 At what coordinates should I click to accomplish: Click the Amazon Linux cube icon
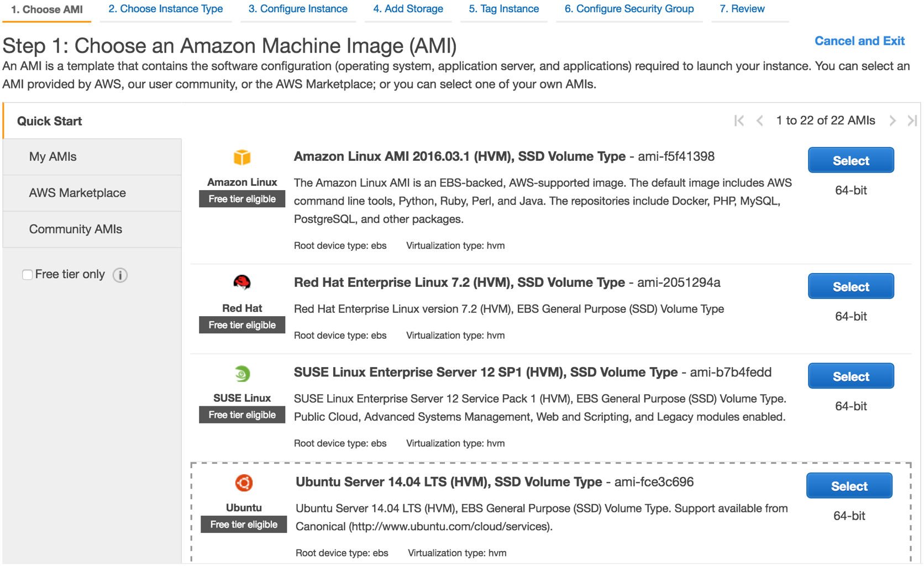(x=242, y=158)
